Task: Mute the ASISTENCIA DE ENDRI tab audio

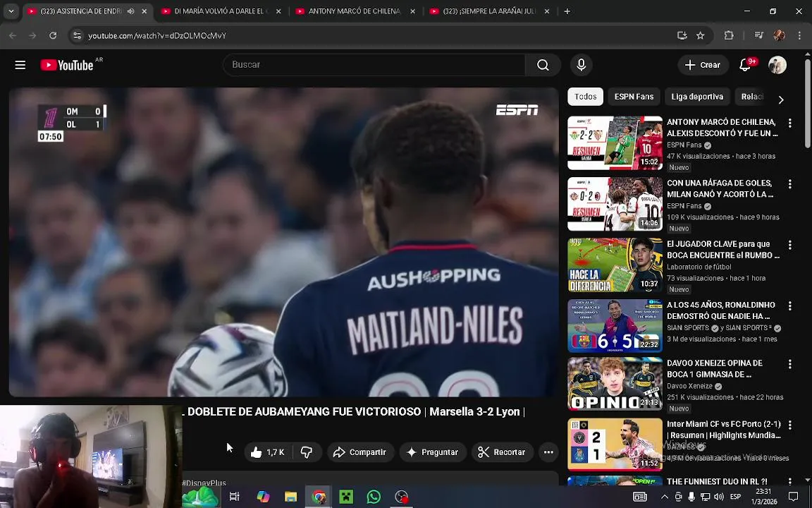Action: (x=131, y=11)
